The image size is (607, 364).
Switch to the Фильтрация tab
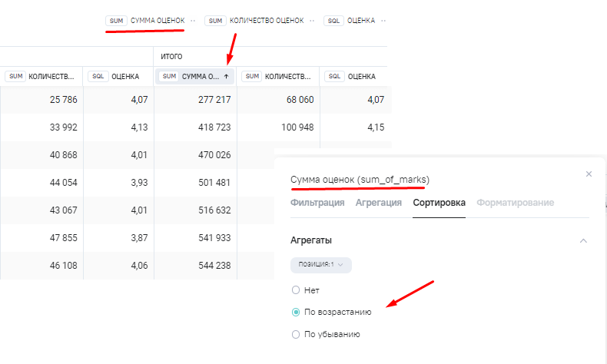pyautogui.click(x=317, y=203)
